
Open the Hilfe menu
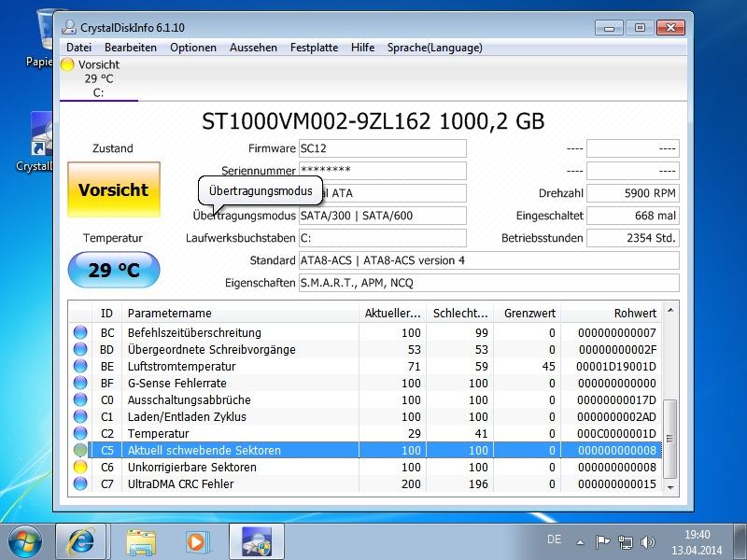(362, 48)
